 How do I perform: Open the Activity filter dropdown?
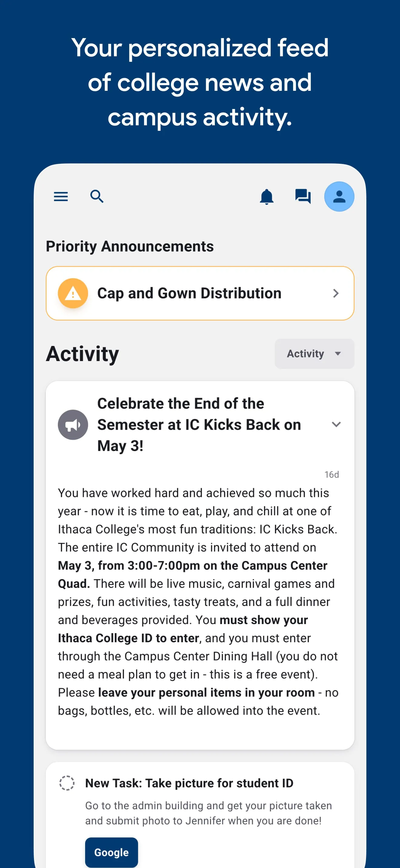314,353
